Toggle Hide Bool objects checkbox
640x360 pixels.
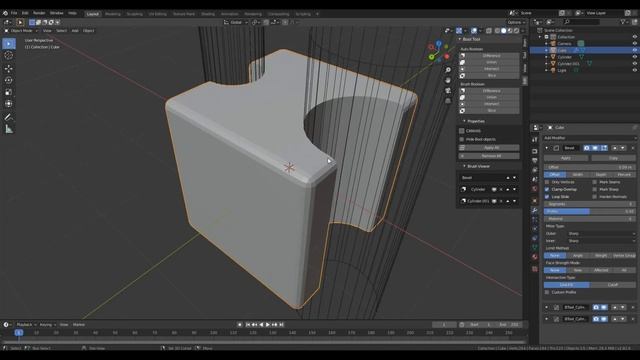pos(462,139)
